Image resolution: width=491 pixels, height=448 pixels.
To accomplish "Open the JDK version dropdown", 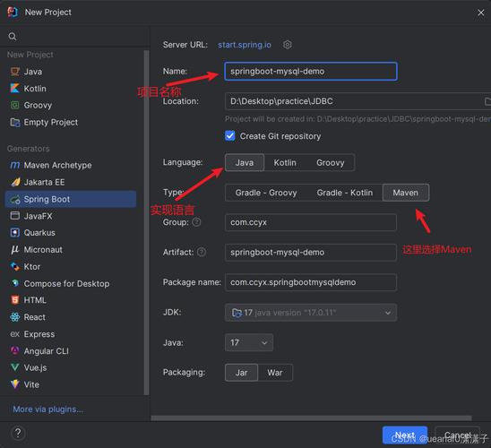I will [x=311, y=313].
